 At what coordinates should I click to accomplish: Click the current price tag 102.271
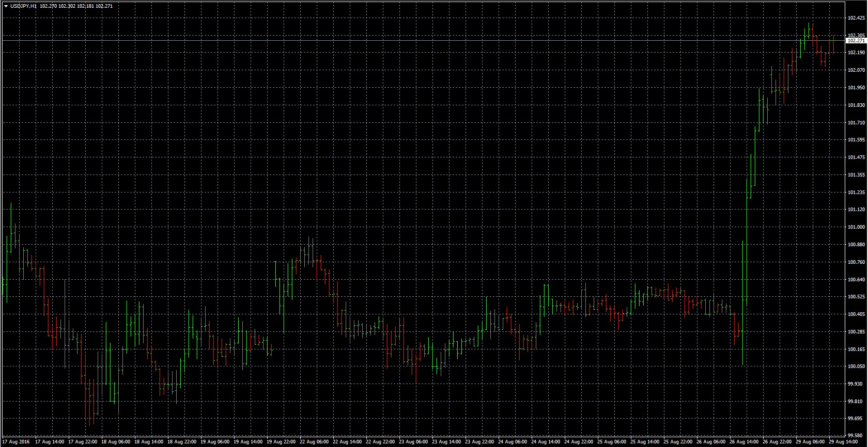[x=856, y=40]
